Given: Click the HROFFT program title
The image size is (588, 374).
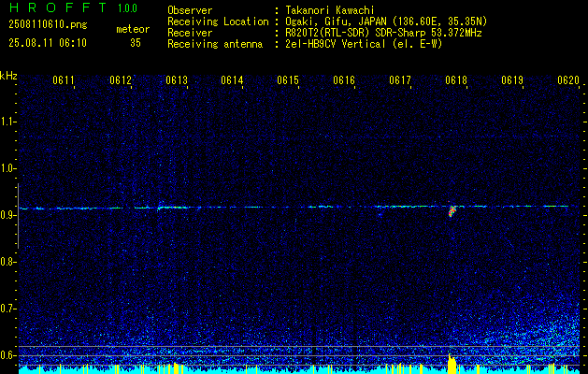Looking at the screenshot, I should point(58,7).
